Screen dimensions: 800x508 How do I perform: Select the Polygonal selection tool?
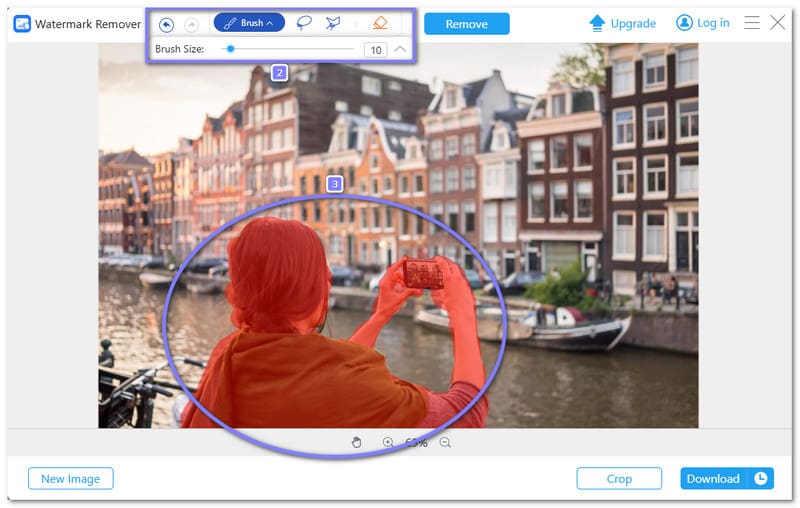[333, 23]
